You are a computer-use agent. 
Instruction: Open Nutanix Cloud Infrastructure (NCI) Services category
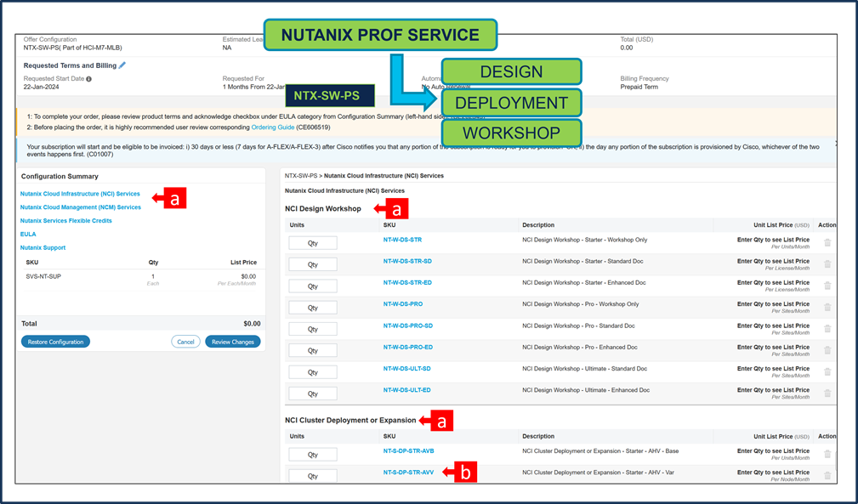pyautogui.click(x=80, y=194)
